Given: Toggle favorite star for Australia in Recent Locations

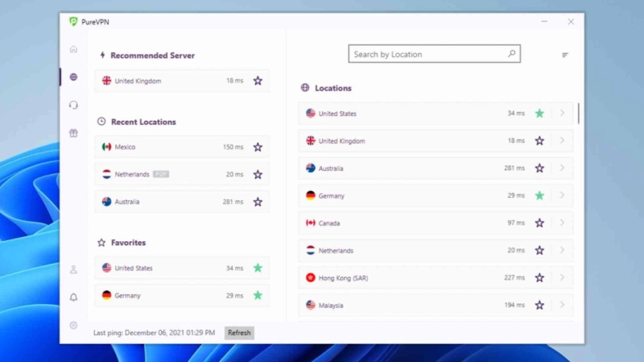Looking at the screenshot, I should point(257,202).
